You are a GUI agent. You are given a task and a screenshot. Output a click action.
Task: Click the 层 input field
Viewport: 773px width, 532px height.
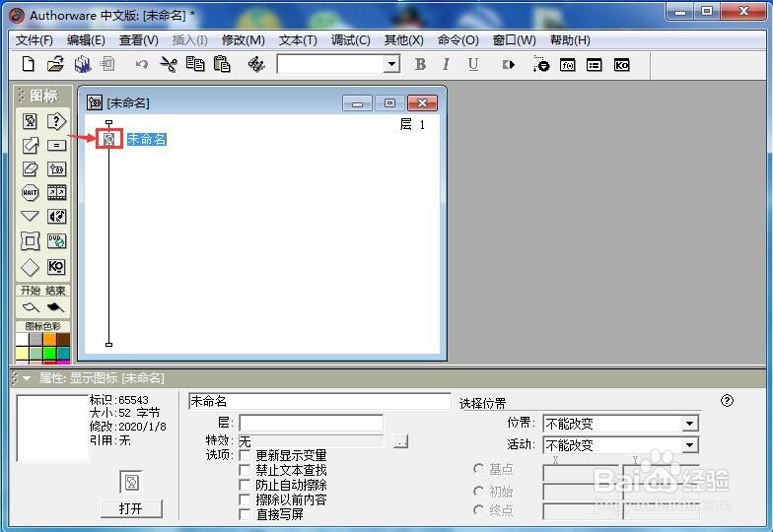312,423
